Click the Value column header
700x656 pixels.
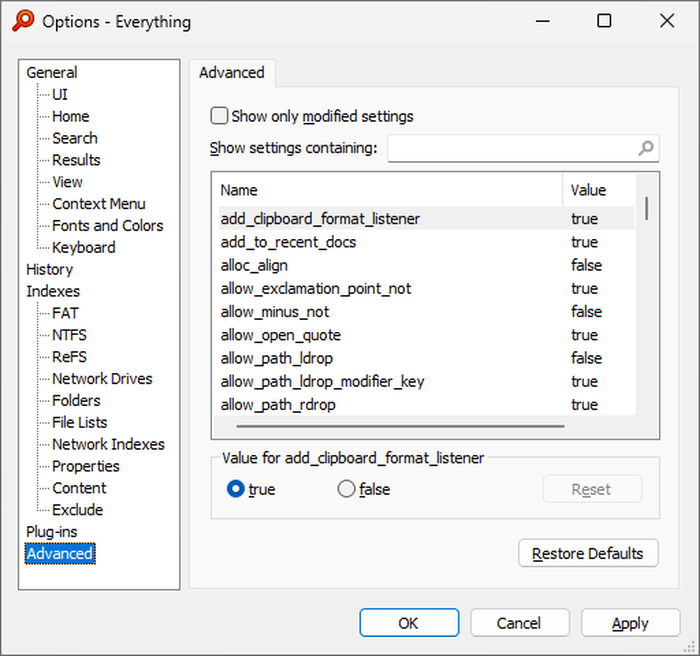pyautogui.click(x=599, y=190)
